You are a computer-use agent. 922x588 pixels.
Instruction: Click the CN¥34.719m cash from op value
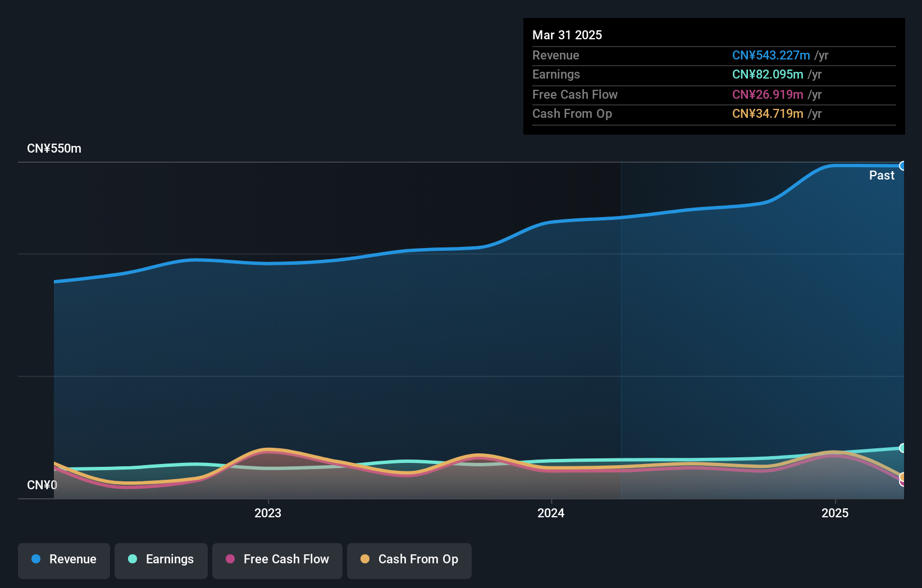tap(768, 113)
